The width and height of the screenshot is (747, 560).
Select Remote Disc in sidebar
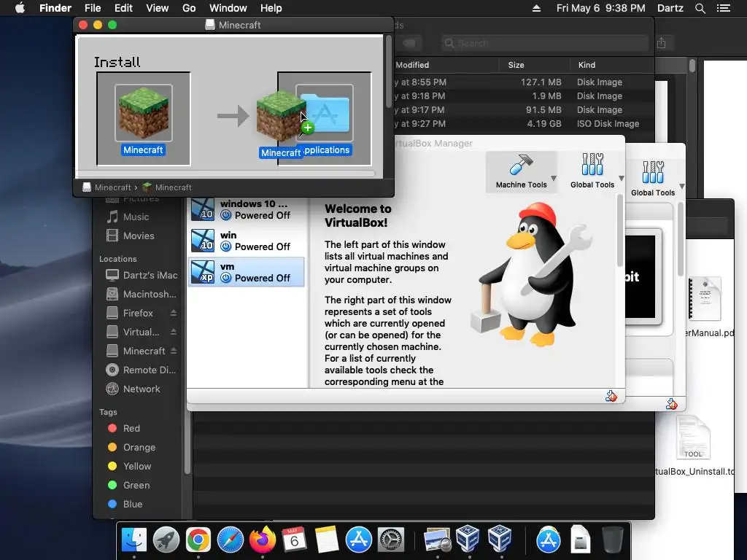click(142, 370)
